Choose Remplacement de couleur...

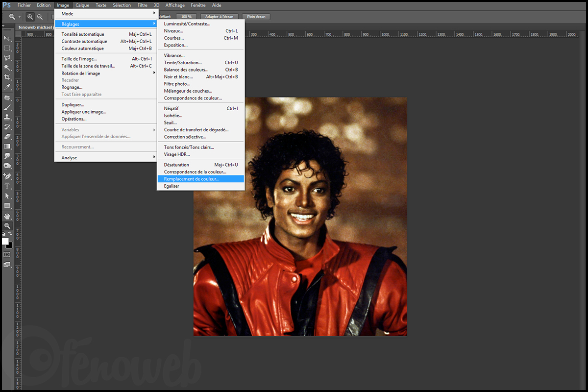click(200, 179)
